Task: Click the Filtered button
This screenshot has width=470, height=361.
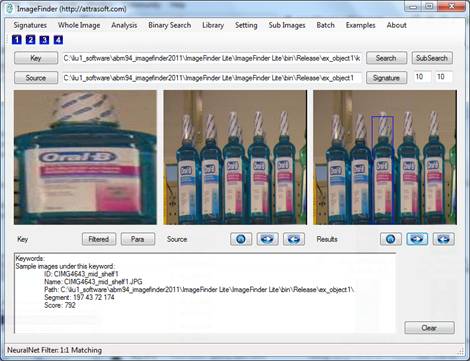Action: (99, 239)
